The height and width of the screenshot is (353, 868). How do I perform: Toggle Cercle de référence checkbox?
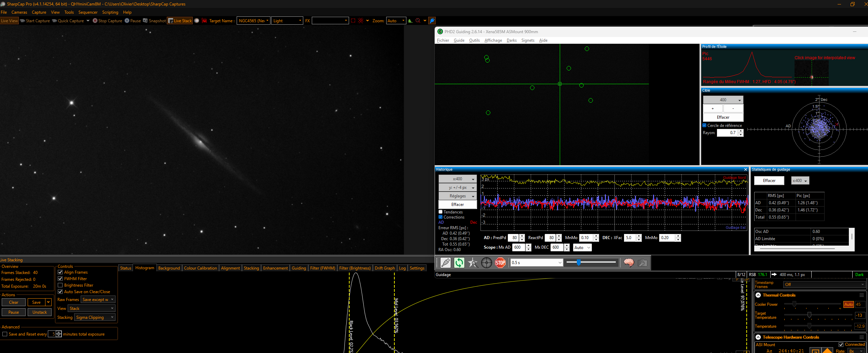pyautogui.click(x=704, y=126)
